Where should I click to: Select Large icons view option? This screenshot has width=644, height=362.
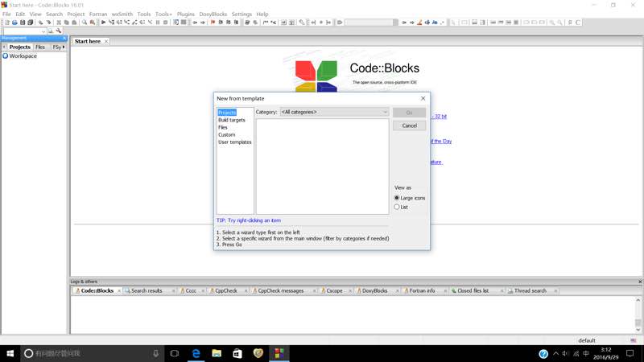(410, 198)
